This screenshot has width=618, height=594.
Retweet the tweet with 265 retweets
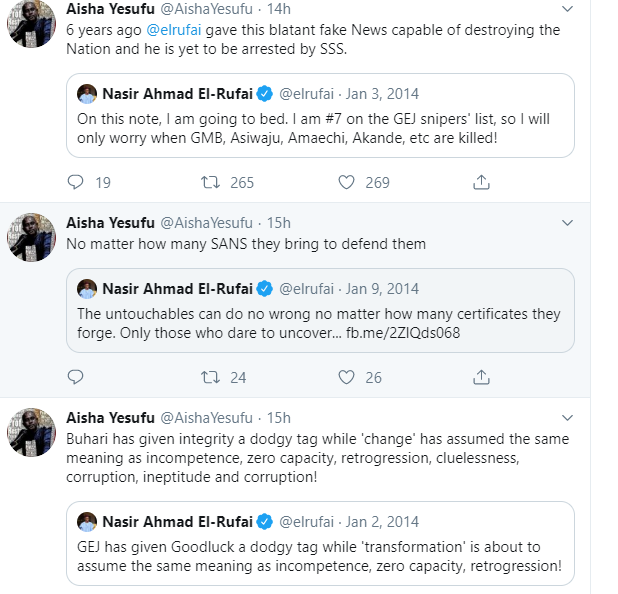coord(210,182)
